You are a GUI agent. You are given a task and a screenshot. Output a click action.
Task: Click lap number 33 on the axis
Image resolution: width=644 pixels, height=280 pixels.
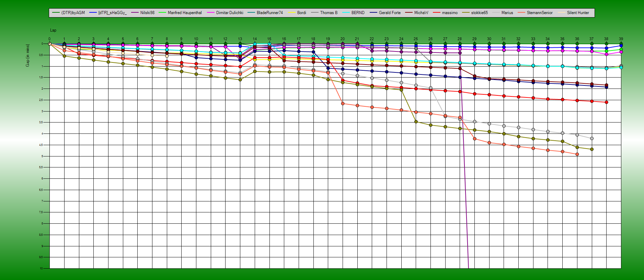pos(533,39)
